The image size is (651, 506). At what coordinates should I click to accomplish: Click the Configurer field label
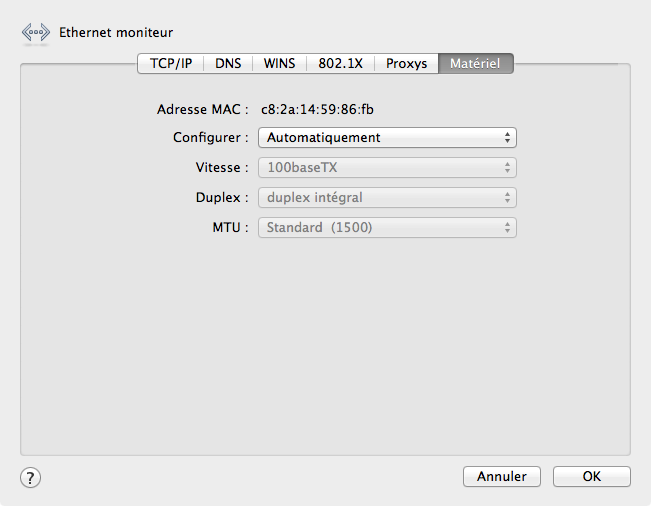point(210,138)
